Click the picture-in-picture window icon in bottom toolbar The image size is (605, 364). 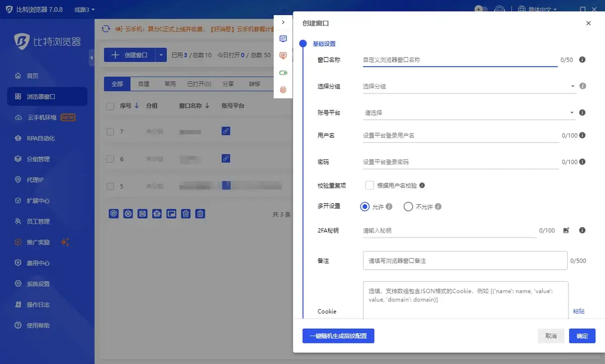[x=171, y=214]
